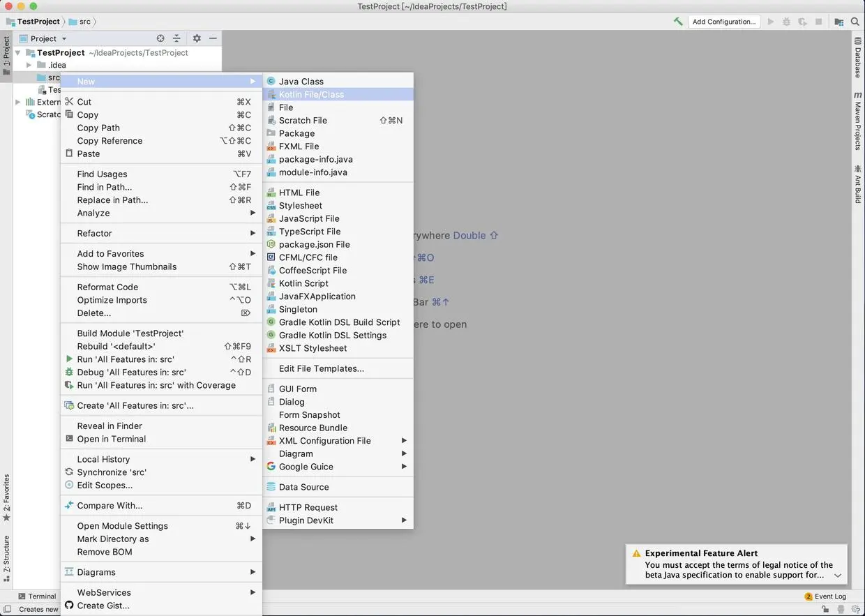
Task: Open the Event Log
Action: coord(830,596)
